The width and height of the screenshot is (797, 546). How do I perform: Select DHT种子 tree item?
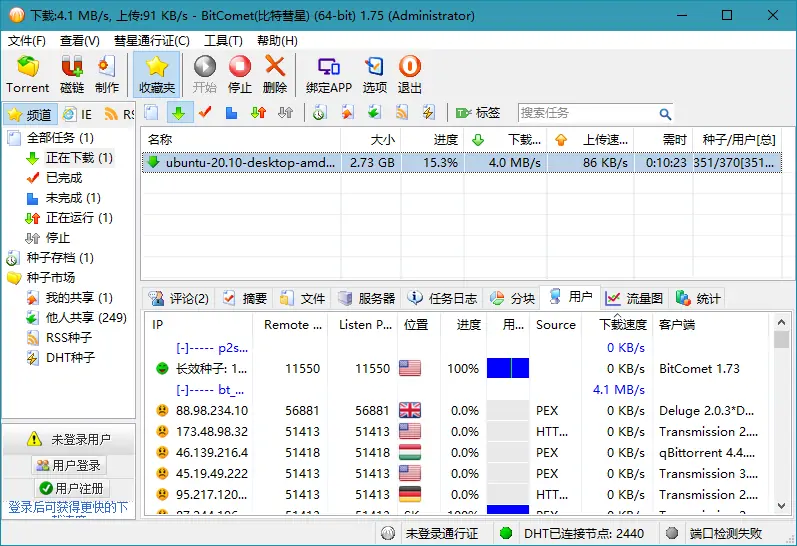pyautogui.click(x=70, y=357)
